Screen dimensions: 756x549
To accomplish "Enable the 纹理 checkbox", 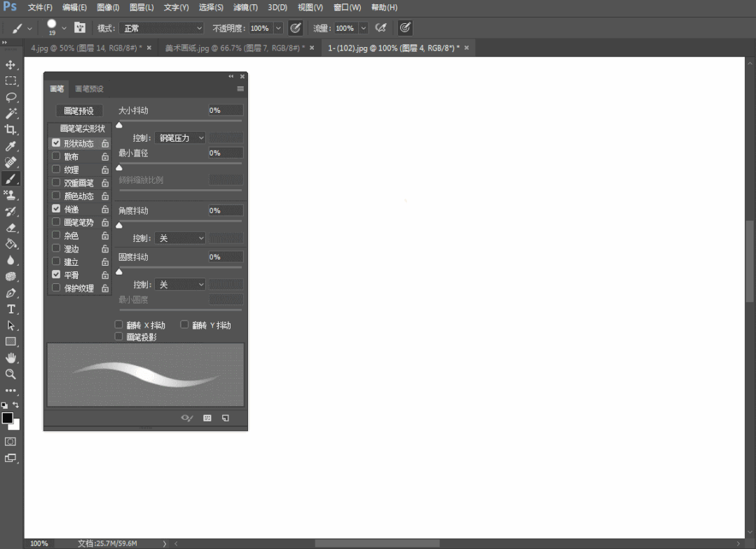I will coord(56,170).
